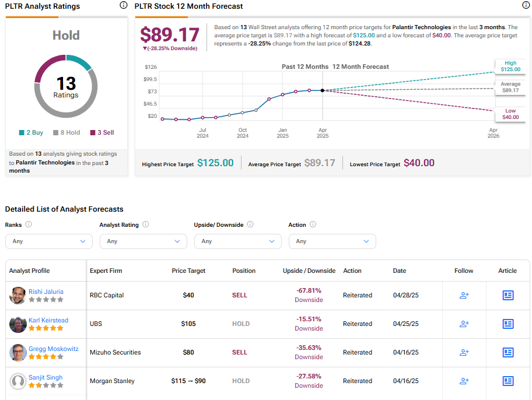Click the Price Target column header

click(x=188, y=271)
